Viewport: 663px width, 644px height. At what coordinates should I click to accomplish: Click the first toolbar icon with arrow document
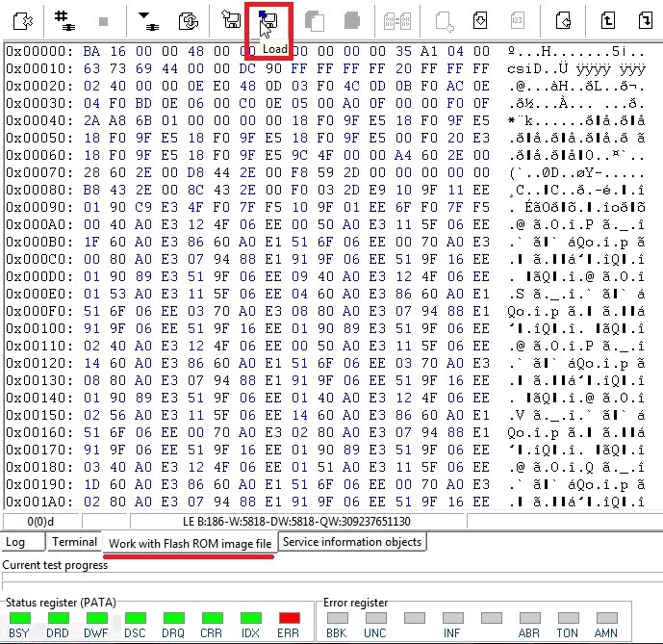(x=25, y=19)
